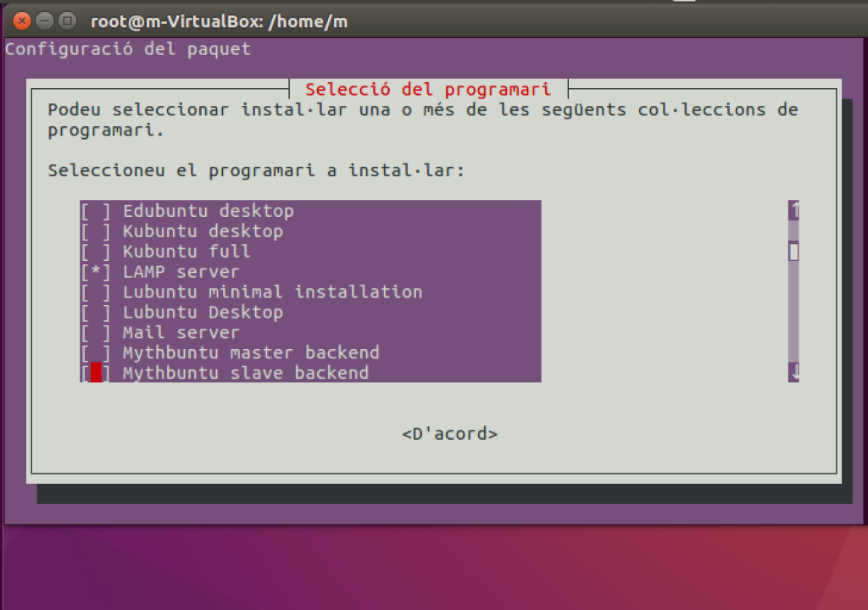Image resolution: width=868 pixels, height=610 pixels.
Task: Enable the Kubuntu full checkbox
Action: (x=96, y=252)
